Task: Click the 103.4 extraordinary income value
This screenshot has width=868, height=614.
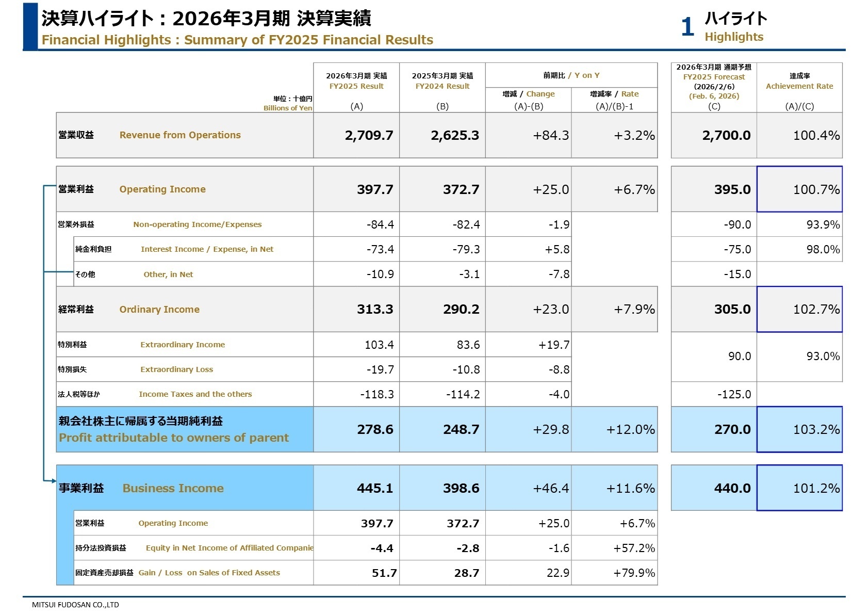Action: 379,345
